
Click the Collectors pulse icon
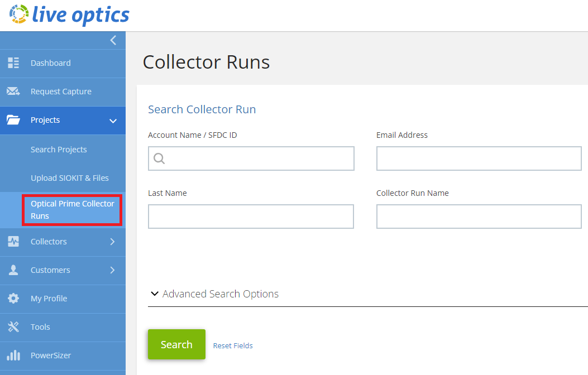point(13,242)
